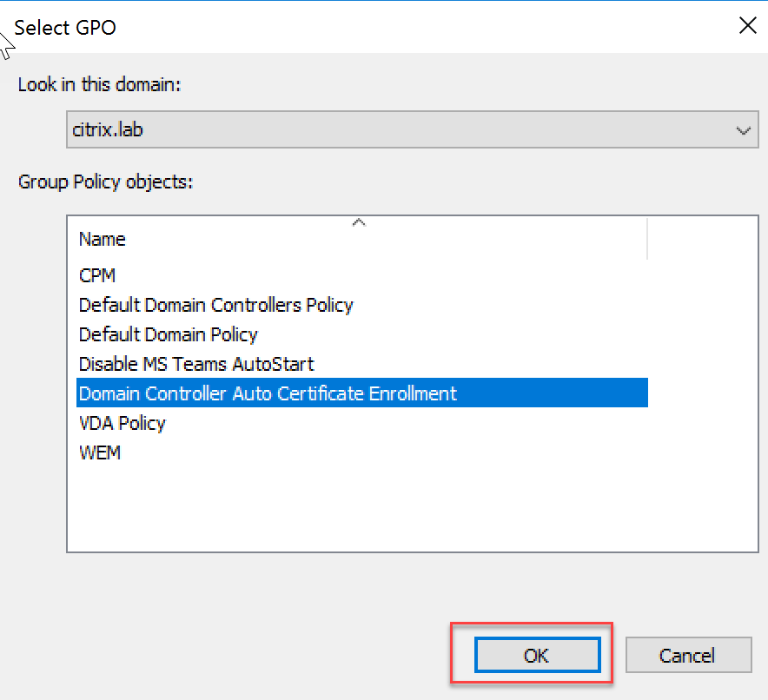The image size is (768, 700).
Task: Select Default Domain Controllers Policy
Action: click(x=215, y=305)
